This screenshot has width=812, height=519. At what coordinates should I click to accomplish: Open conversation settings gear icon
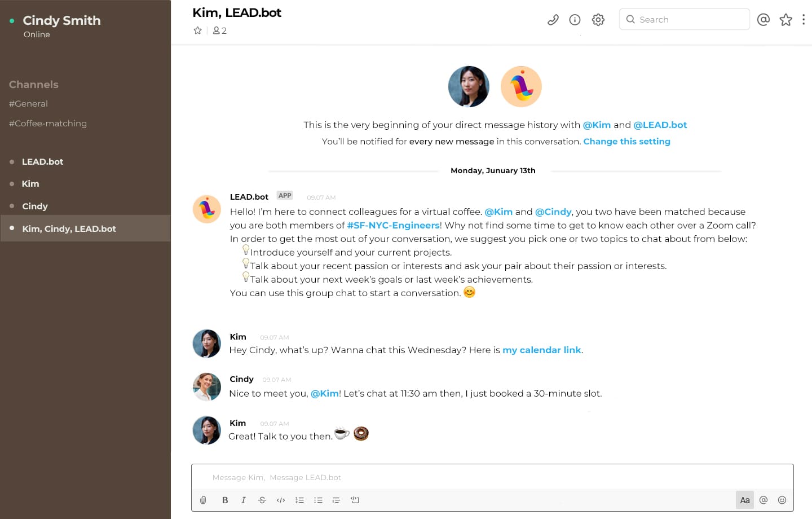[598, 20]
